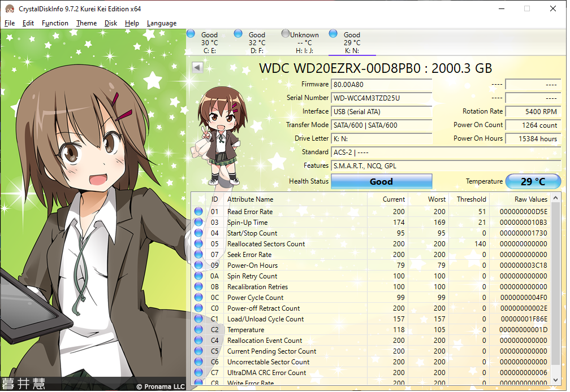Click the Serial Number field

(x=381, y=98)
